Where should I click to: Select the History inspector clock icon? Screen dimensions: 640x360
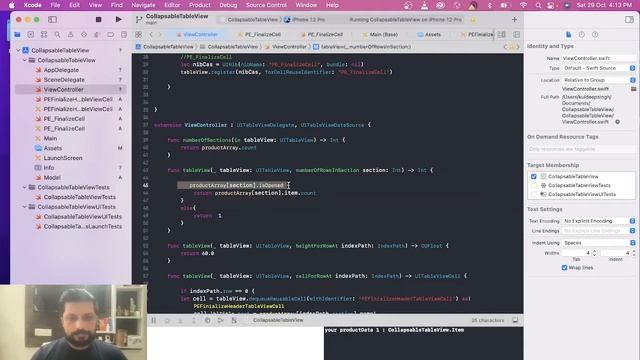click(x=582, y=35)
